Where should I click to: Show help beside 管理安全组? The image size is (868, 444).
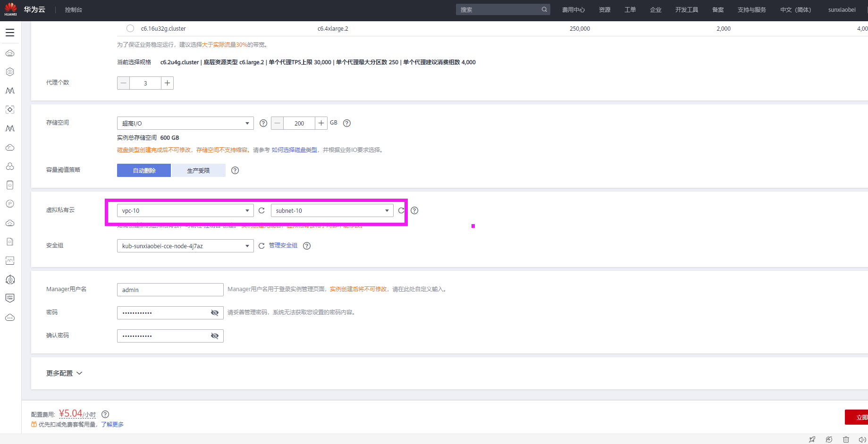tap(307, 246)
